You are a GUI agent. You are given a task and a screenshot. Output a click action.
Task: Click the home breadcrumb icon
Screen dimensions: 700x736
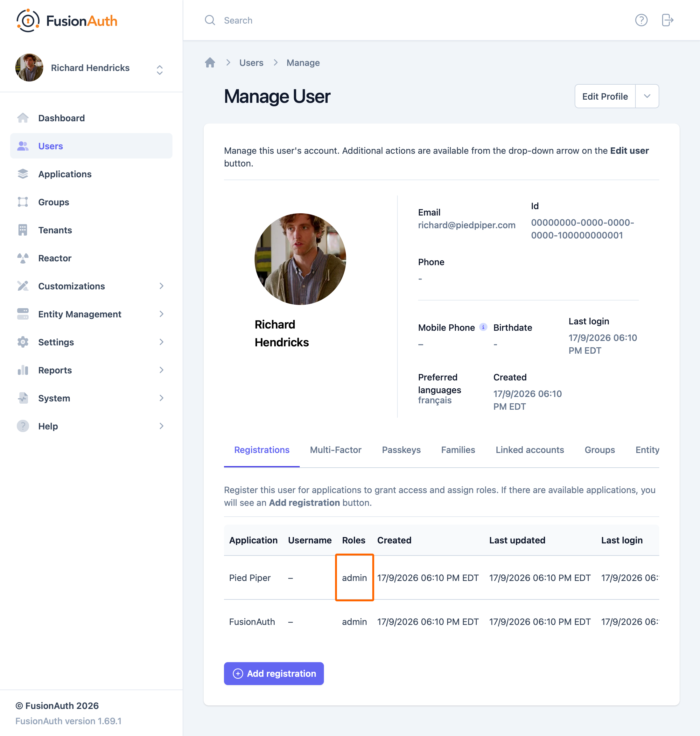point(210,62)
